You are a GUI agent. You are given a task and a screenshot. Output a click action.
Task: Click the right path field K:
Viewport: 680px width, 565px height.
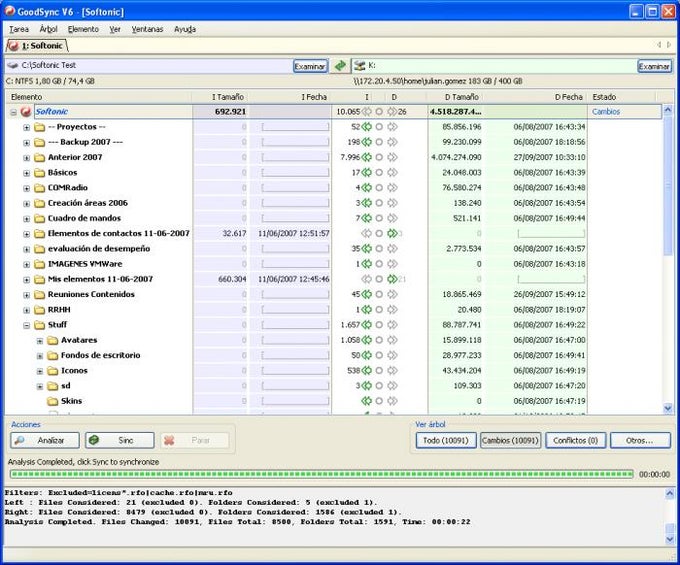click(494, 66)
